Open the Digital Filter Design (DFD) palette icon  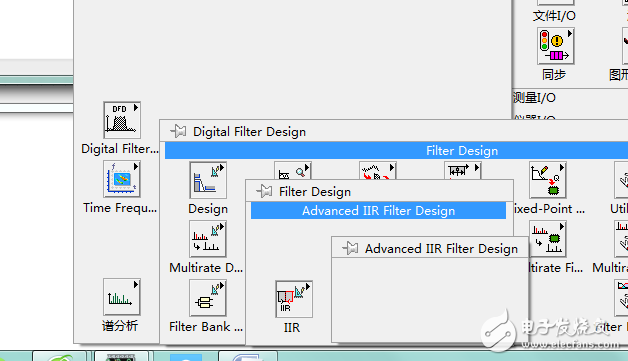click(x=122, y=120)
